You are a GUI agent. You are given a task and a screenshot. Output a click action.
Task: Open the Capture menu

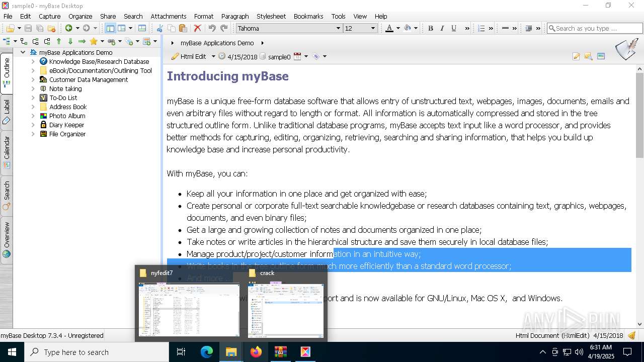50,16
